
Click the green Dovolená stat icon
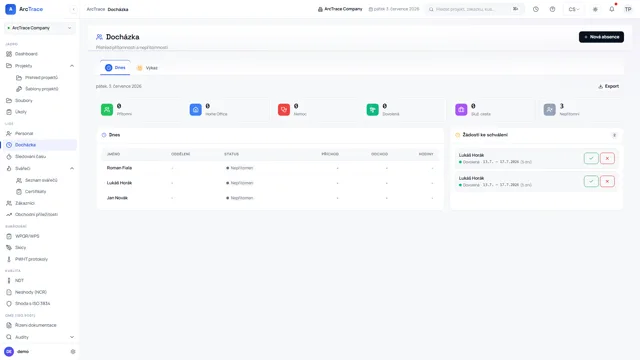click(373, 109)
